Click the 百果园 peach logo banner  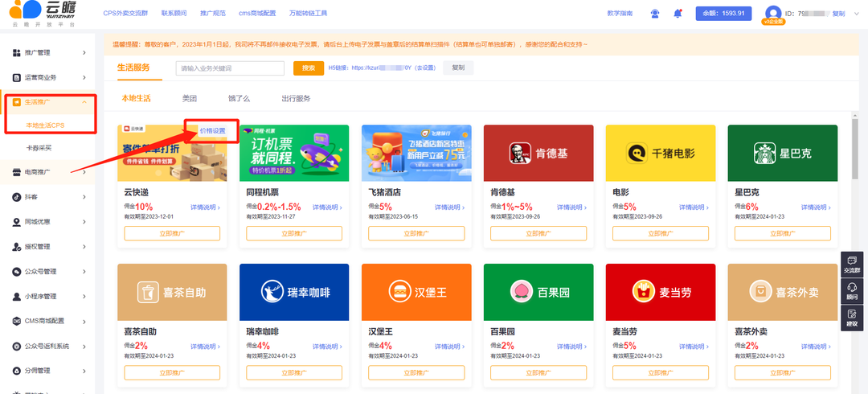(538, 292)
